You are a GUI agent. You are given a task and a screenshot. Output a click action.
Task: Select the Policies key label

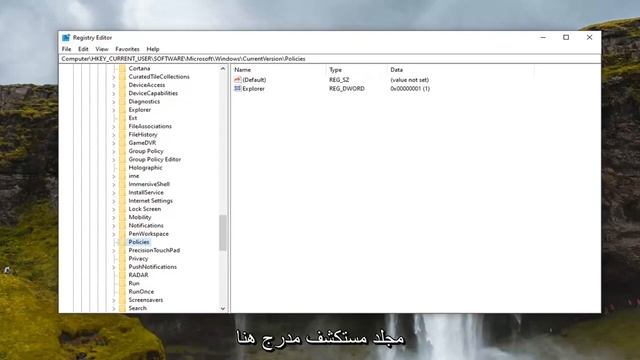click(x=139, y=242)
